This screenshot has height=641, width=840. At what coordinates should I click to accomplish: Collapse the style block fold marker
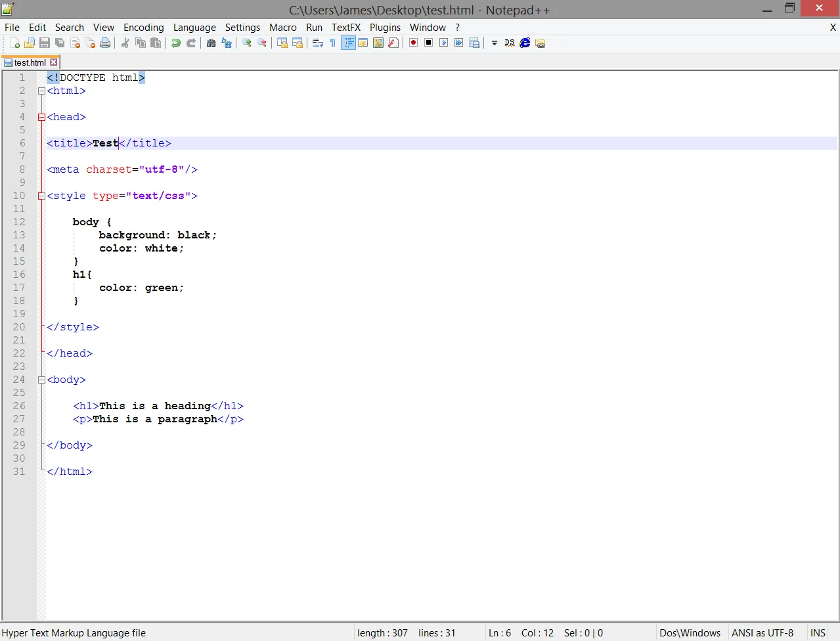pyautogui.click(x=41, y=196)
